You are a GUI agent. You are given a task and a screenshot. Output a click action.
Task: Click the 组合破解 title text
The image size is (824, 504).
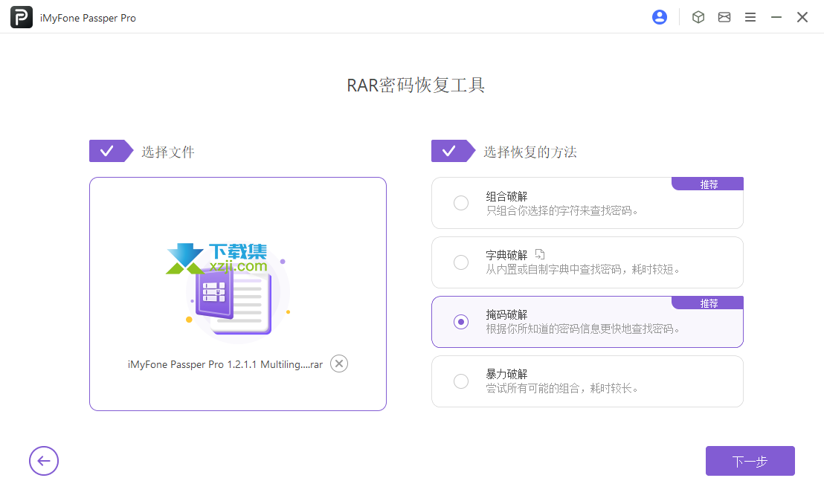point(506,196)
